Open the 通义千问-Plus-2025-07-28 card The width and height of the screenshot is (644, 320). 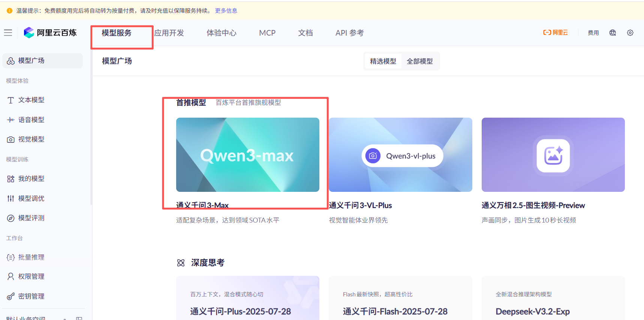click(248, 298)
